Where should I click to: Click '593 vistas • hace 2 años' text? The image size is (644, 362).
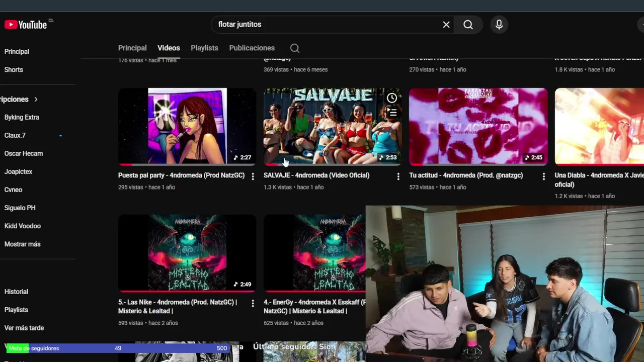[148, 323]
